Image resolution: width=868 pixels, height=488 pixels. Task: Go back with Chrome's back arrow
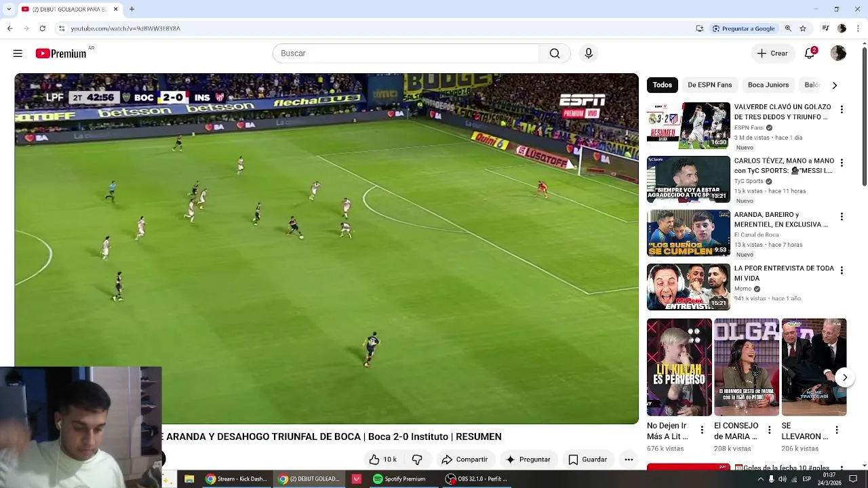coord(9,28)
